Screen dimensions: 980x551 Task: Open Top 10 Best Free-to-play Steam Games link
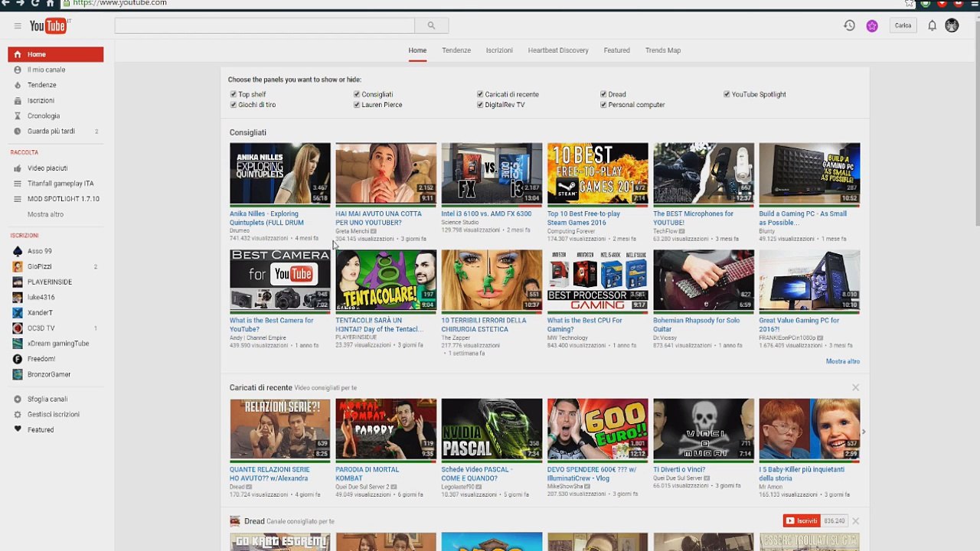click(x=584, y=218)
